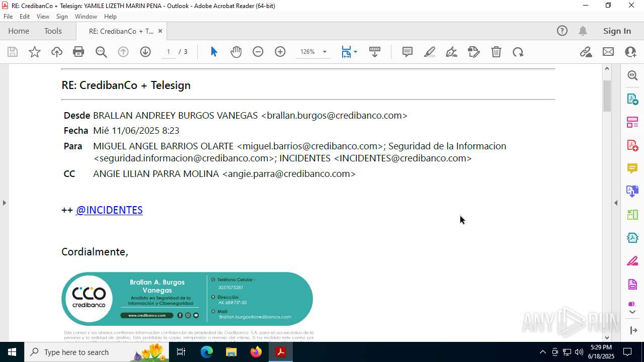Image resolution: width=644 pixels, height=362 pixels.
Task: Add a sticky note comment
Action: (x=408, y=52)
